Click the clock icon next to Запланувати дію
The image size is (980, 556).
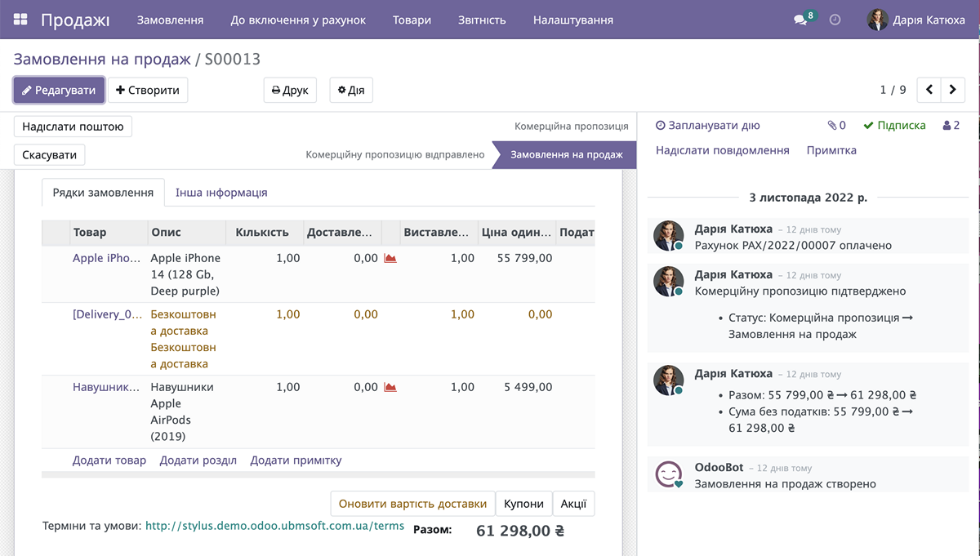click(x=661, y=125)
